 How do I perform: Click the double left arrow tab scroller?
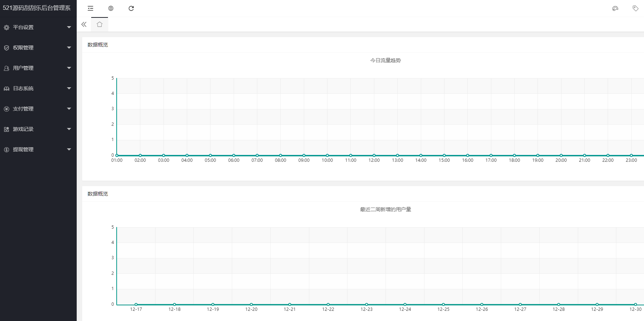click(x=84, y=24)
